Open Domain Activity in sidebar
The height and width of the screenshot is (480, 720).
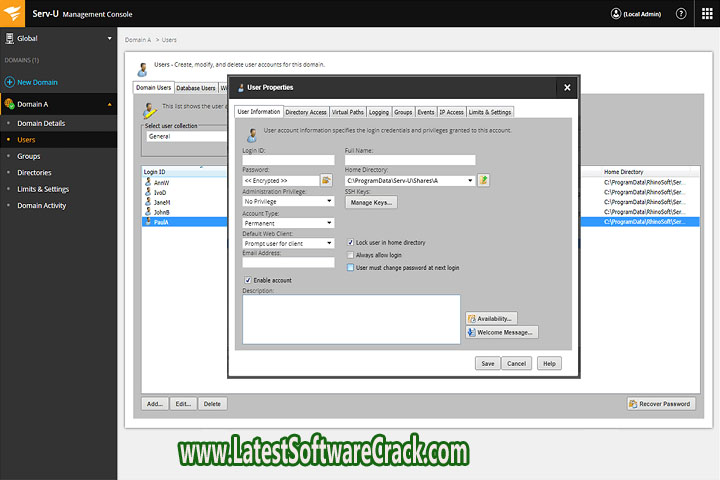42,206
